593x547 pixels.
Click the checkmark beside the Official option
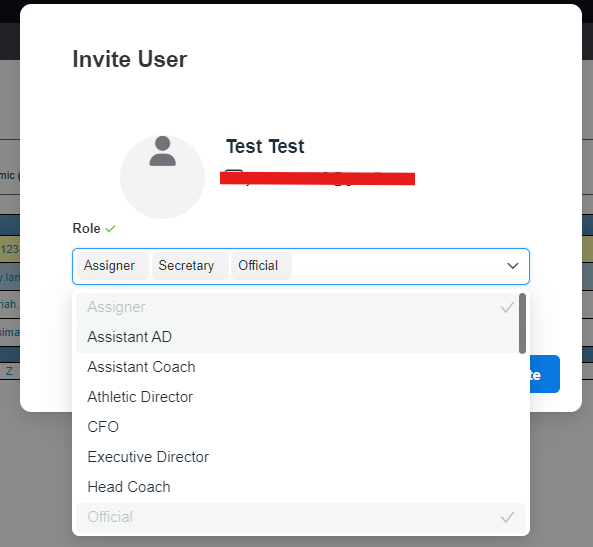507,517
